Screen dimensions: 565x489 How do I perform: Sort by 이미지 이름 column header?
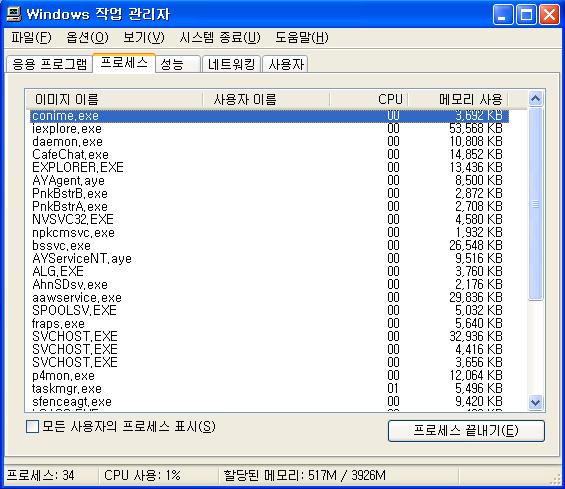tap(115, 99)
